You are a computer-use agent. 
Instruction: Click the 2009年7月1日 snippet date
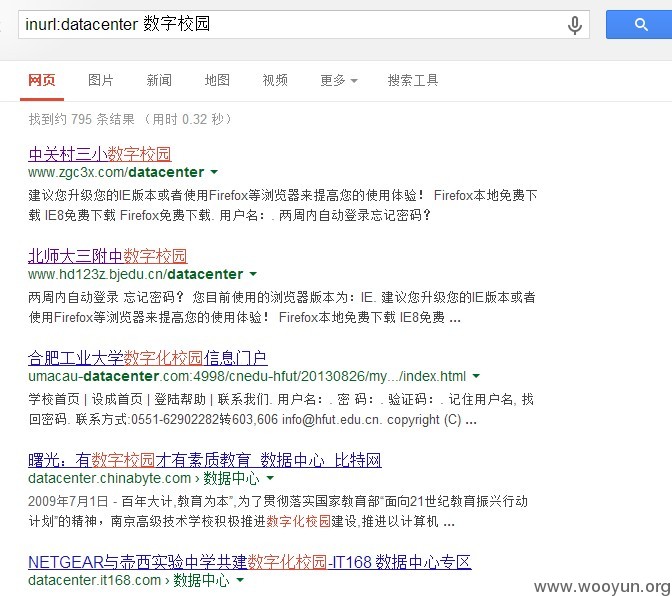68,501
